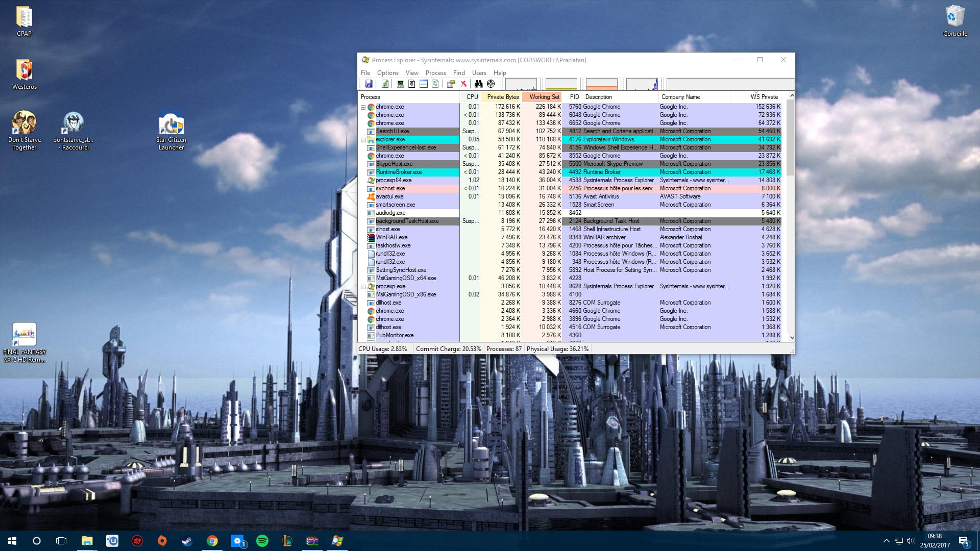Collapse the procexp.exe process tree
This screenshot has height=551, width=980.
point(363,287)
